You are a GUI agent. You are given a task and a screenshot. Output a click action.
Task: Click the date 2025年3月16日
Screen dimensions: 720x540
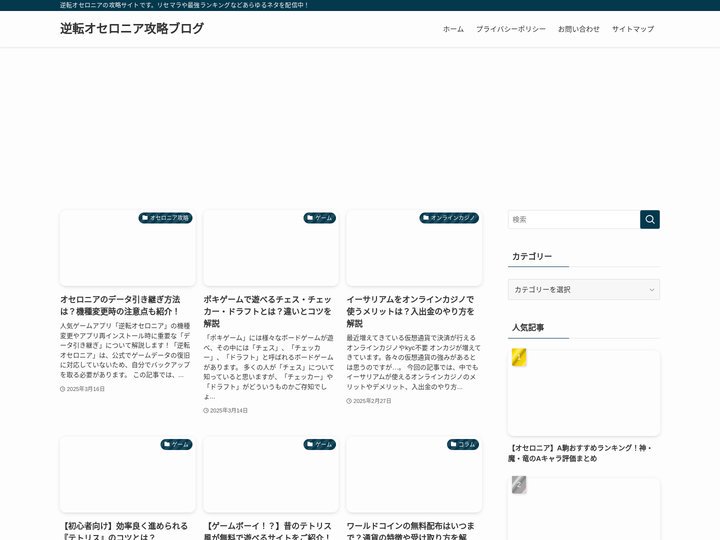point(83,389)
